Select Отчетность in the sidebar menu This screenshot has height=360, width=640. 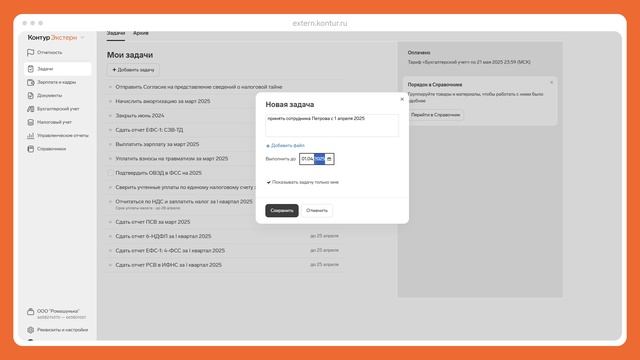point(50,53)
